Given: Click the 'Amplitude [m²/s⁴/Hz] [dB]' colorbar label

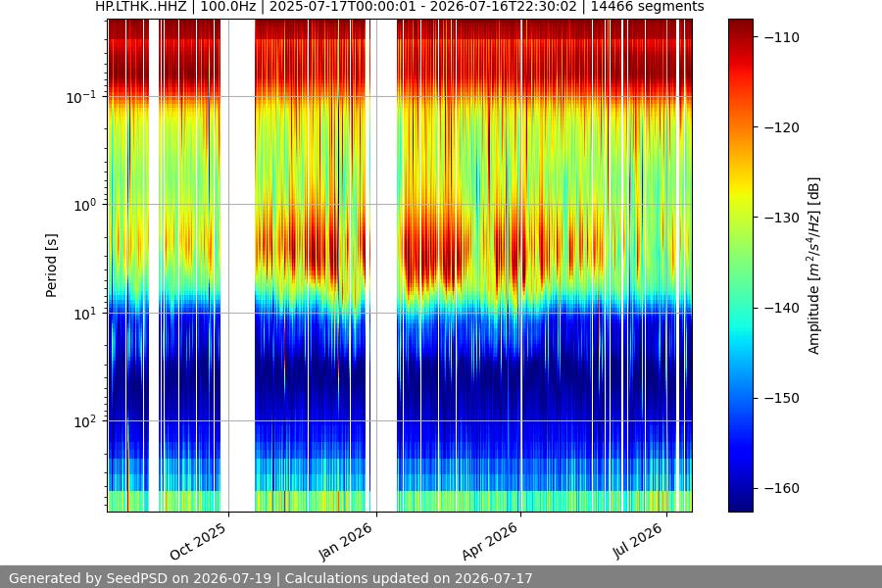Looking at the screenshot, I should click(x=814, y=266).
